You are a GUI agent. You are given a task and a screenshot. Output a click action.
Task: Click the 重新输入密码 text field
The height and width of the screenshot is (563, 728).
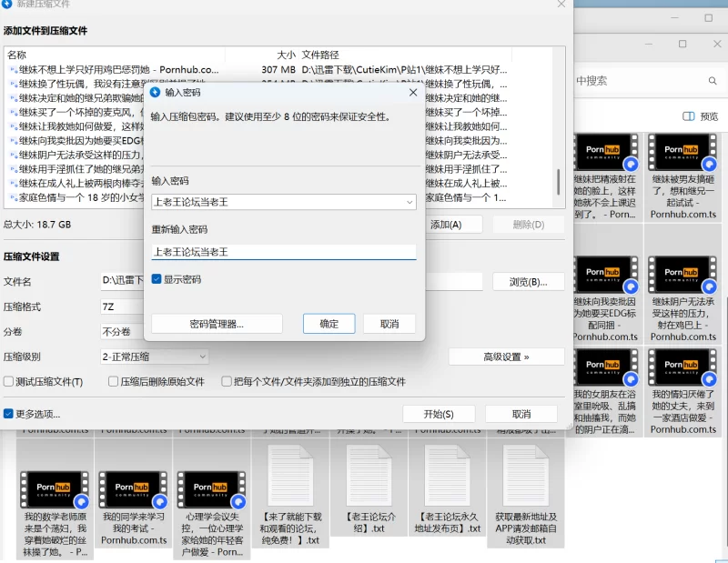pyautogui.click(x=283, y=252)
